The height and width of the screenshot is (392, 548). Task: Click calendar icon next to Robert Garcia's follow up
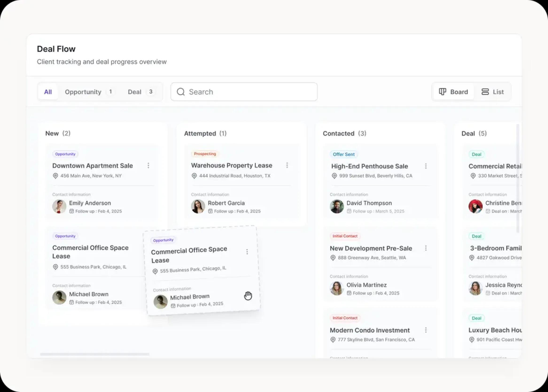pyautogui.click(x=210, y=211)
